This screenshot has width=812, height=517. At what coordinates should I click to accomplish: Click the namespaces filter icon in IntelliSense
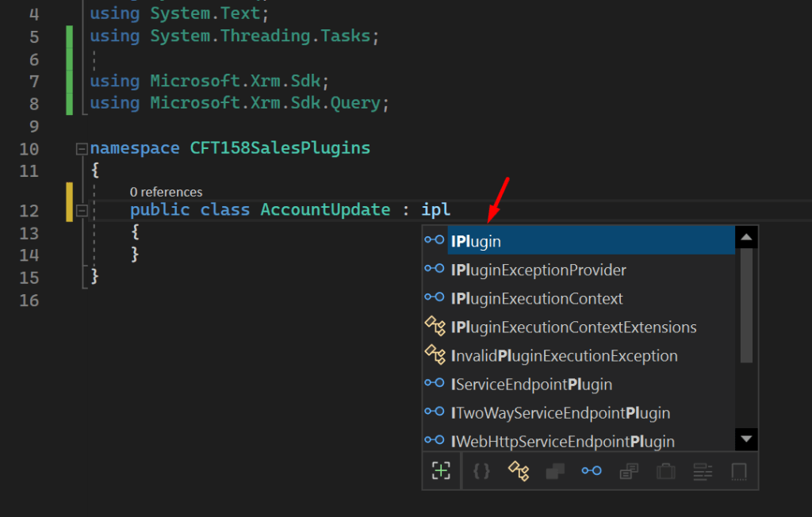pos(481,470)
